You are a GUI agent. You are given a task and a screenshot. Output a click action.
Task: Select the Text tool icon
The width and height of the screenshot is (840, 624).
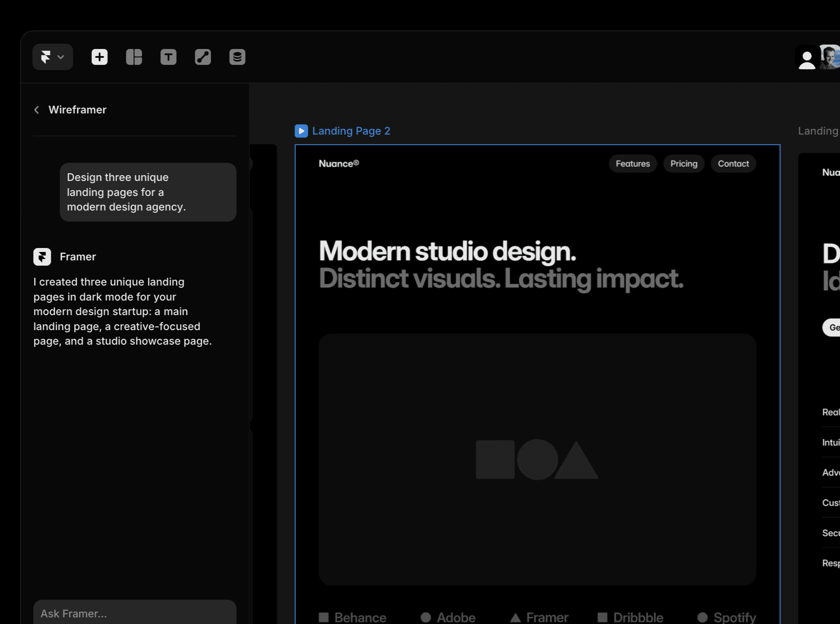[168, 57]
